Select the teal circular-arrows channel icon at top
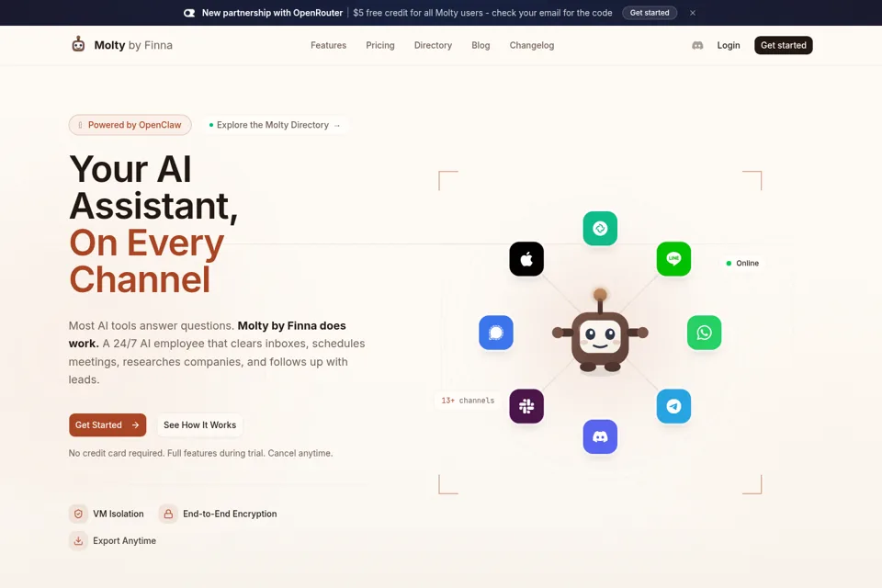 [x=600, y=229]
